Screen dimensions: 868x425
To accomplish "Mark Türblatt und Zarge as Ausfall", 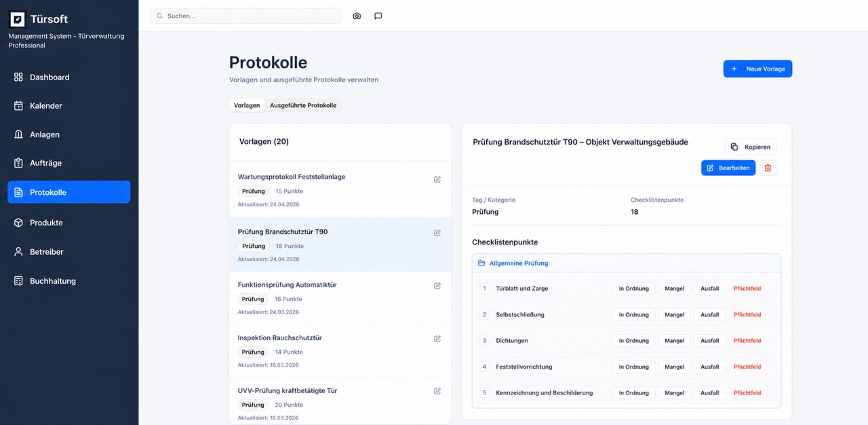I will 710,289.
